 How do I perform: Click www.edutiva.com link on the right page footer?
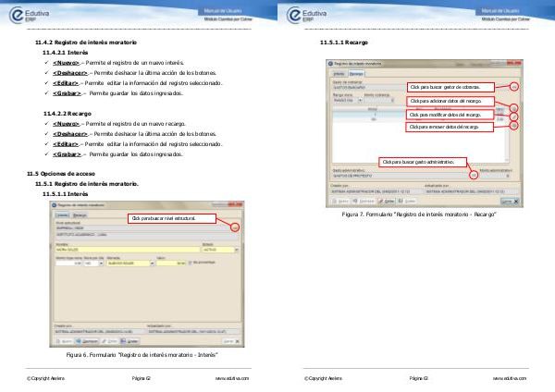click(x=509, y=379)
